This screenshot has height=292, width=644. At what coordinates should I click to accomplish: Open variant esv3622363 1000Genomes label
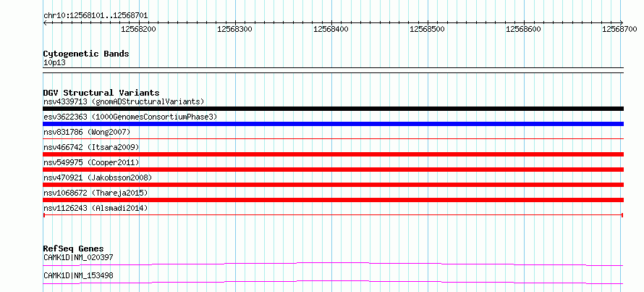point(130,117)
